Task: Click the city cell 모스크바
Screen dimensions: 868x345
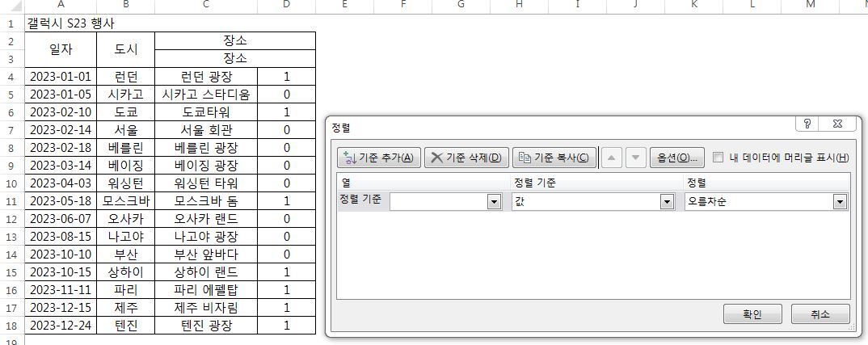Action: click(x=125, y=201)
